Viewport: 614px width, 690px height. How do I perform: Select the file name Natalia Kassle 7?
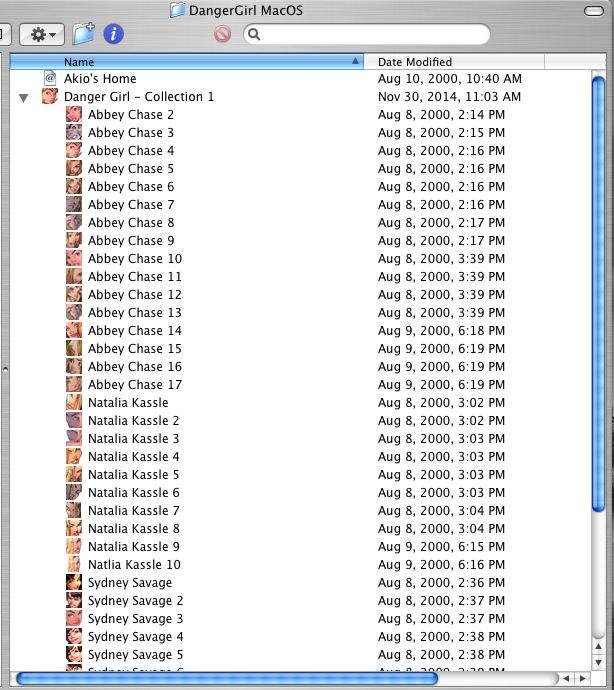click(x=133, y=511)
